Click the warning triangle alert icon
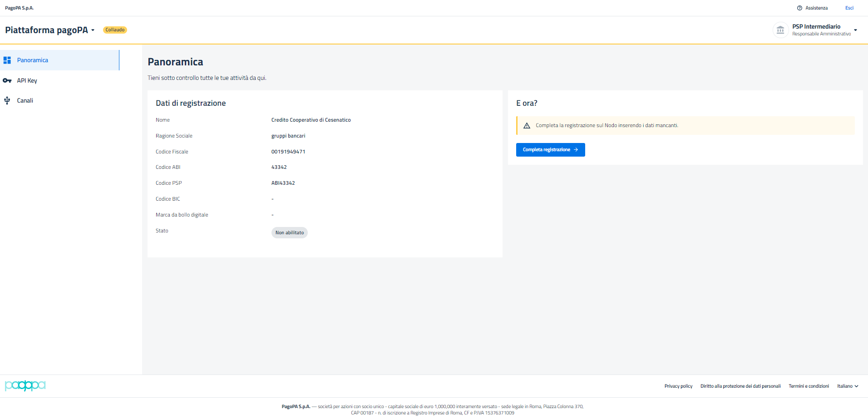Image resolution: width=868 pixels, height=419 pixels. tap(527, 126)
